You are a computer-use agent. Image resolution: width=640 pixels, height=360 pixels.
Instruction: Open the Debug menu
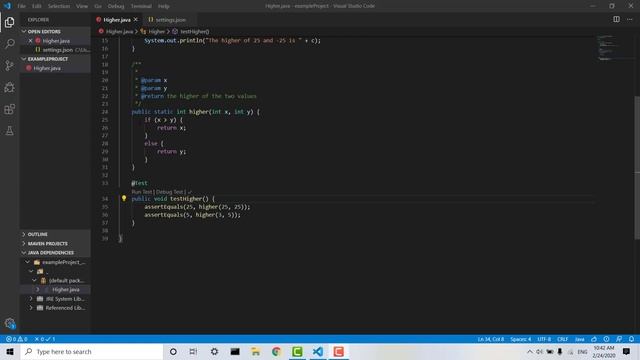(x=116, y=6)
